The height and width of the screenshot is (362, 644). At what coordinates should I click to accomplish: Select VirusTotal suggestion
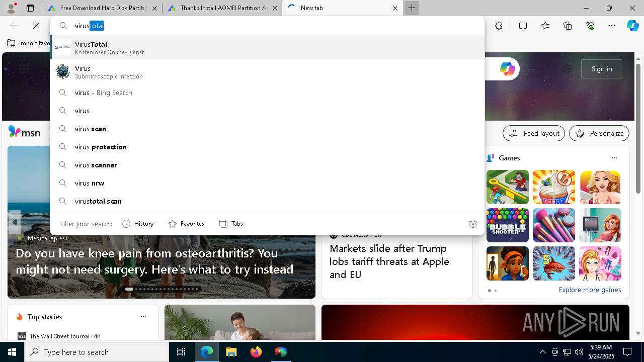[267, 47]
